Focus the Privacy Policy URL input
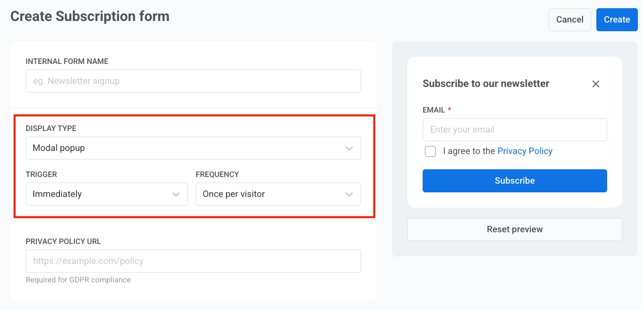The width and height of the screenshot is (644, 310). 193,261
